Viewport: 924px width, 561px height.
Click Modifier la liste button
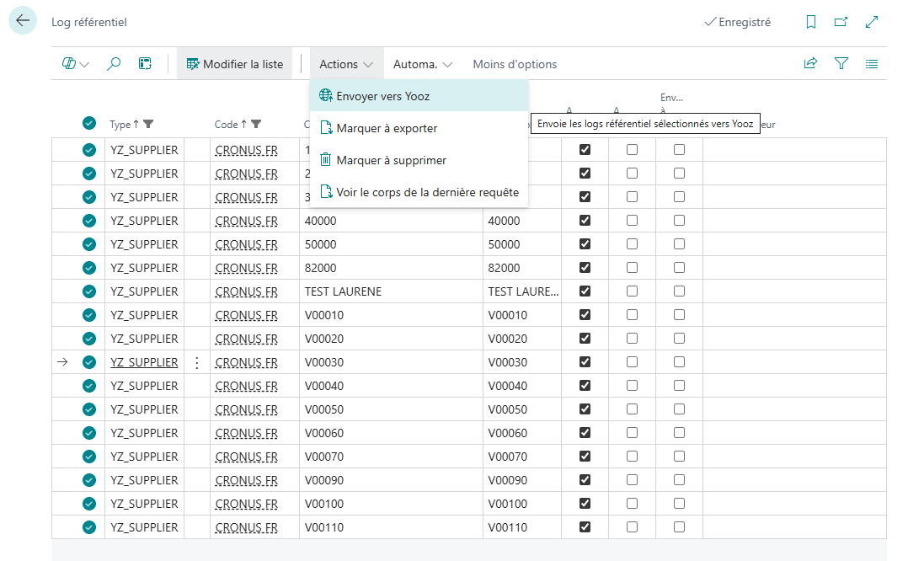pyautogui.click(x=234, y=64)
